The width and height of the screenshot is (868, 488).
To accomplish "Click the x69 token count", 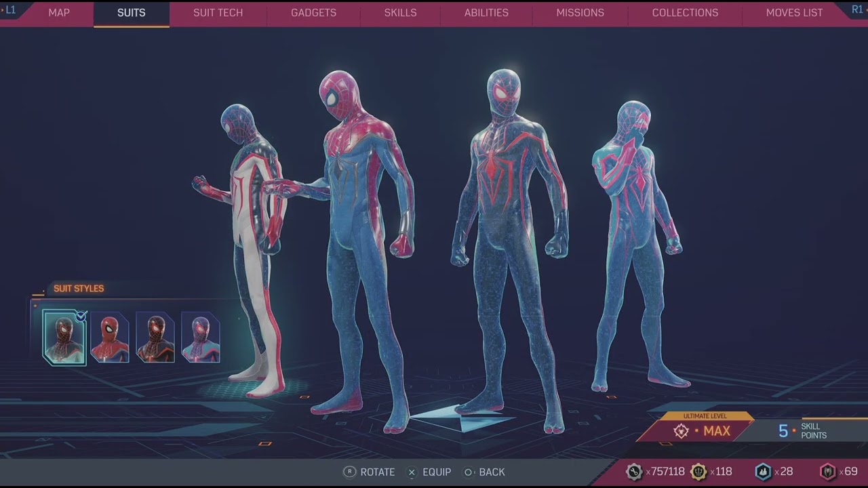I will click(x=848, y=472).
